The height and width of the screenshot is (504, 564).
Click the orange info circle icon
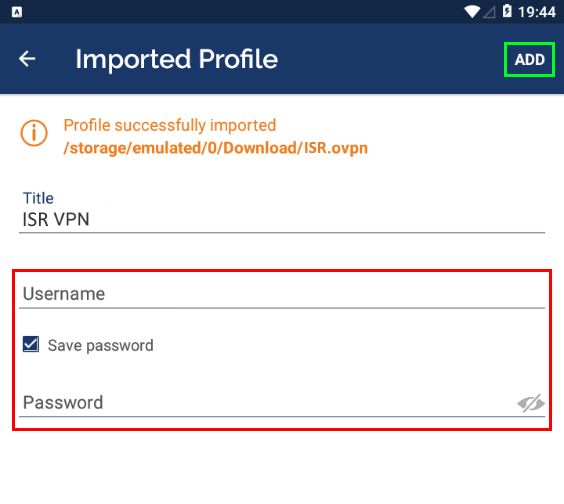[x=34, y=133]
